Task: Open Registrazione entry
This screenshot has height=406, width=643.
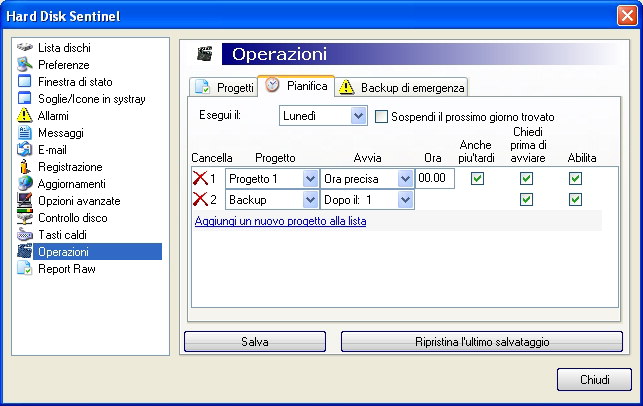Action: tap(70, 167)
